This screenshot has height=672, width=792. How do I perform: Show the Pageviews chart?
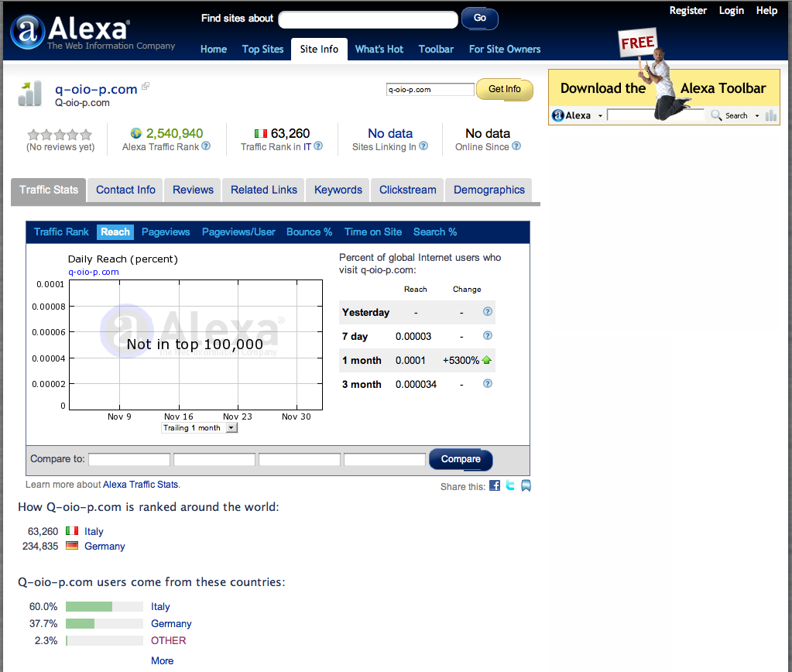166,232
